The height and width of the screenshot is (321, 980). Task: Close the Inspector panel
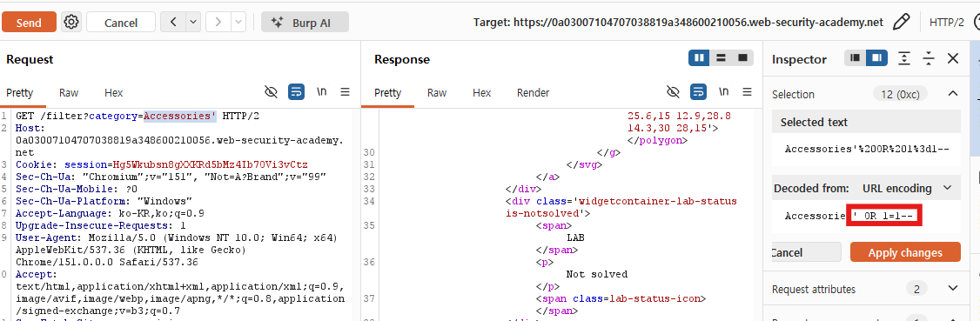(x=953, y=58)
